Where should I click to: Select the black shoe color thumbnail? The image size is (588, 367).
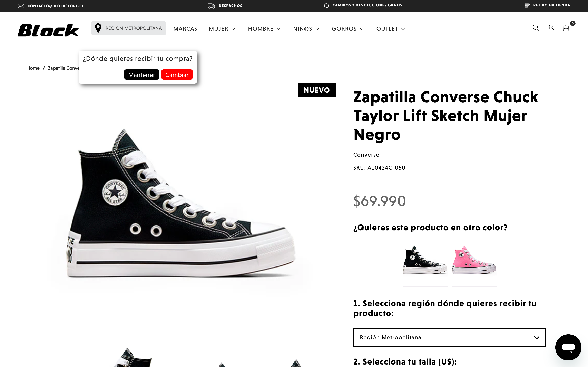(425, 260)
